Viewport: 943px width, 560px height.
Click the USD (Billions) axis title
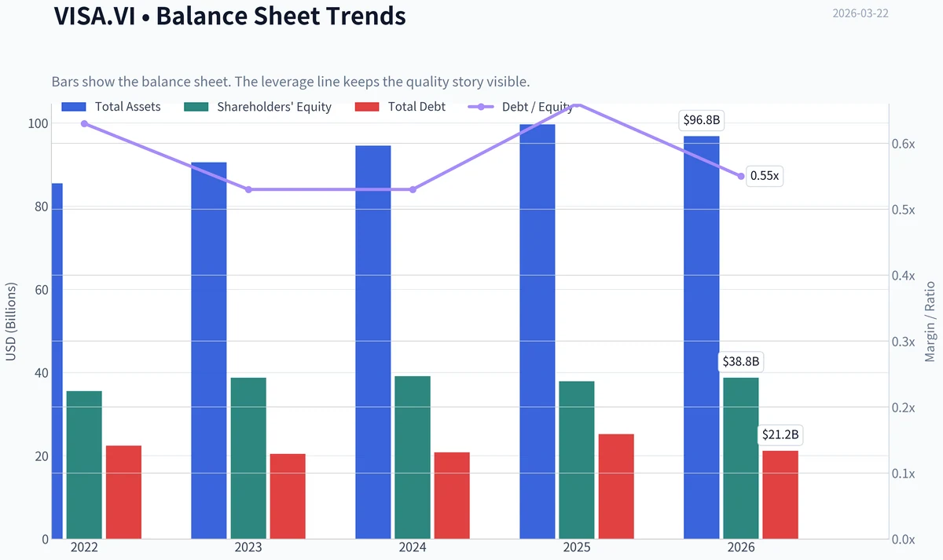click(11, 321)
